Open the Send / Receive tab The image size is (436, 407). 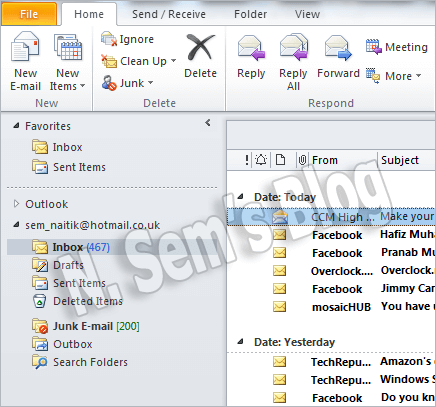(x=169, y=14)
